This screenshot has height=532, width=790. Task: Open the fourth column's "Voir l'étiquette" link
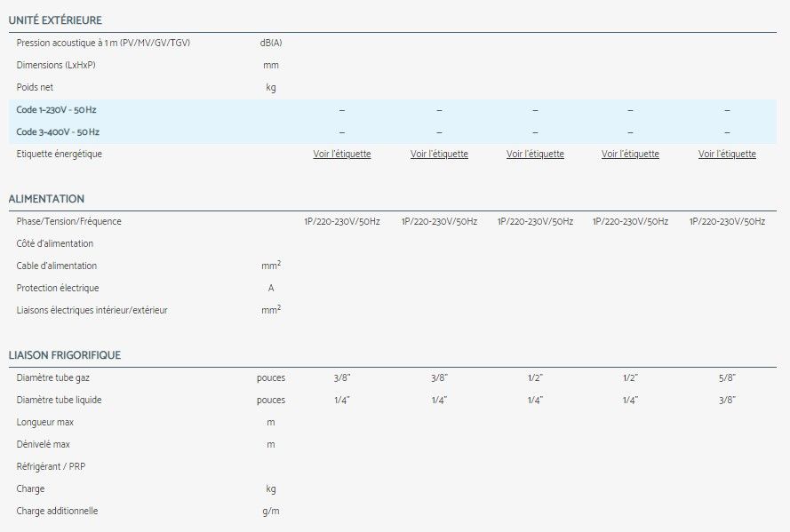(630, 154)
